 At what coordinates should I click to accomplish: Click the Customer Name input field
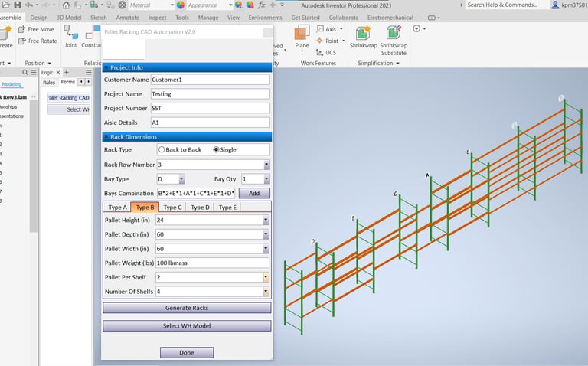[210, 80]
